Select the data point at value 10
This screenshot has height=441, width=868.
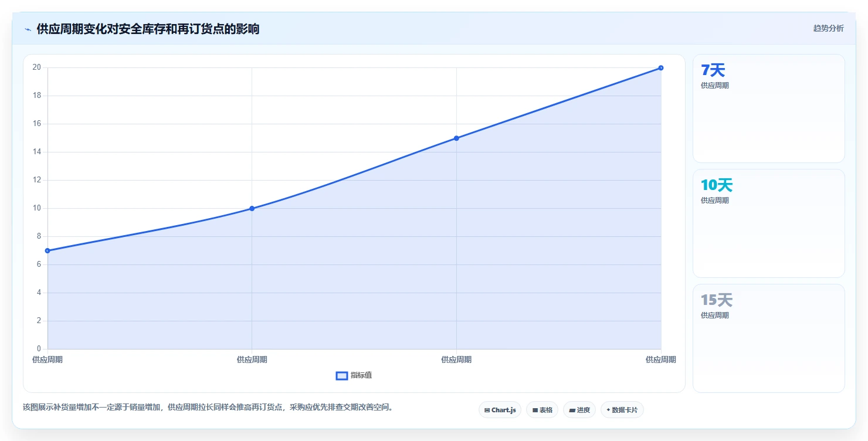252,209
